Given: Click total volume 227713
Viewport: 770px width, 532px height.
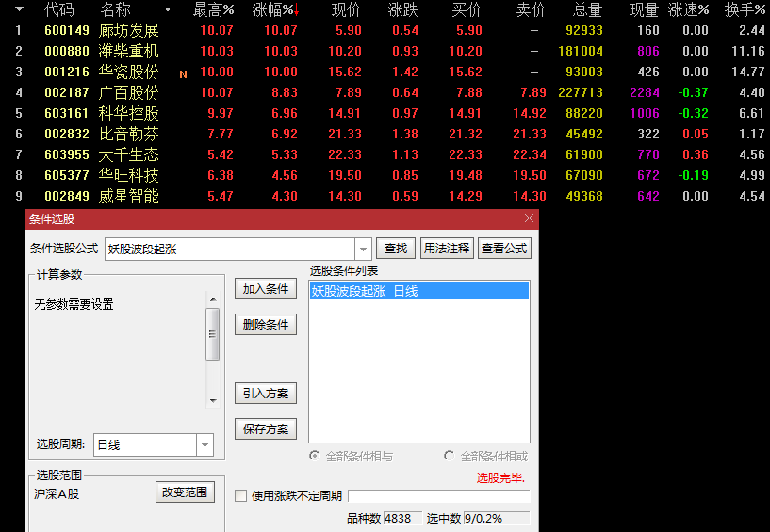Looking at the screenshot, I should [581, 92].
